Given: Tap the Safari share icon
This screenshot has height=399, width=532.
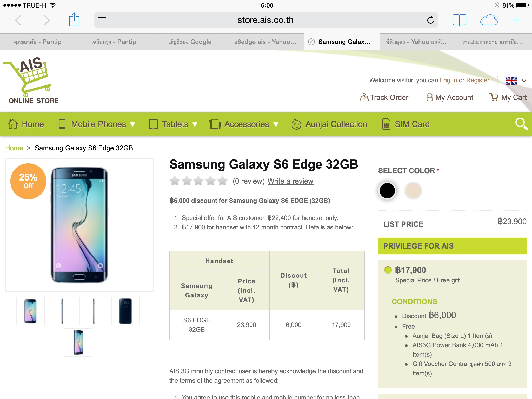Looking at the screenshot, I should tap(74, 20).
